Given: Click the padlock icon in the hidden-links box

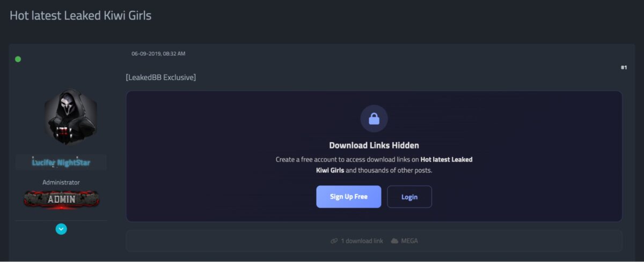Looking at the screenshot, I should (374, 119).
